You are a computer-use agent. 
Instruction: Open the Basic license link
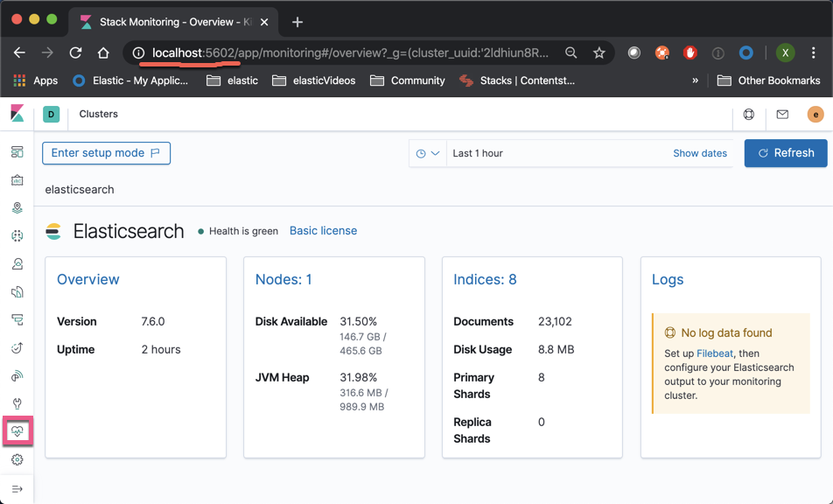[323, 230]
